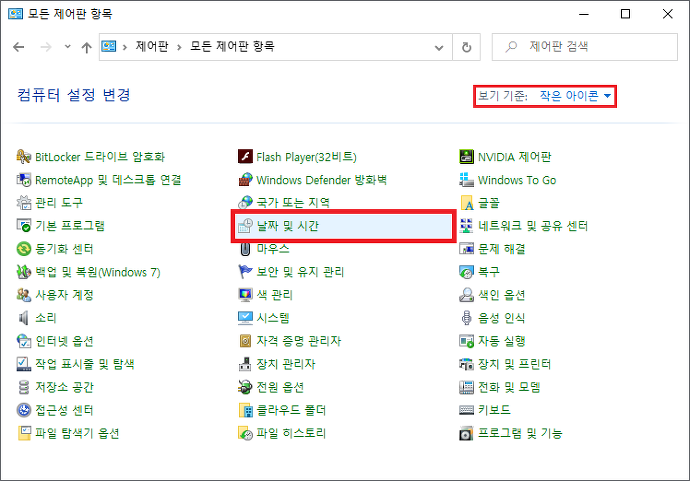Click the forward navigation arrow
Screen dimensions: 690x481
pyautogui.click(x=46, y=47)
